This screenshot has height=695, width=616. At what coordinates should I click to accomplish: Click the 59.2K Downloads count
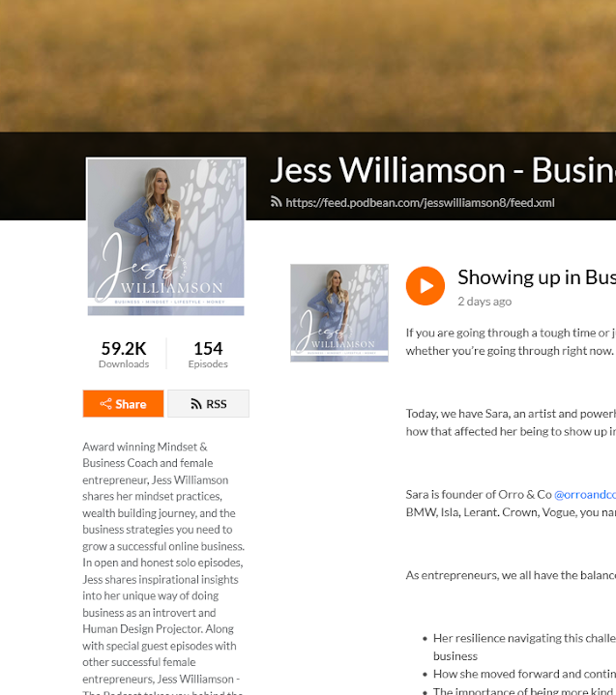coord(124,348)
